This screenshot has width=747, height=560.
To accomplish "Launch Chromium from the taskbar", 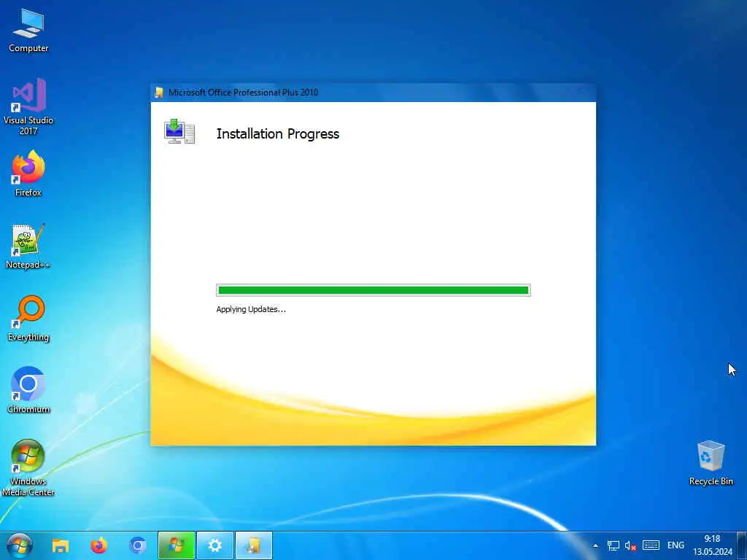I will coord(138,545).
